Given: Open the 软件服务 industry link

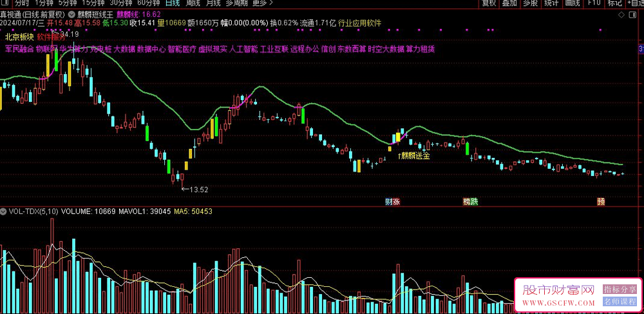Looking at the screenshot, I should point(51,38).
